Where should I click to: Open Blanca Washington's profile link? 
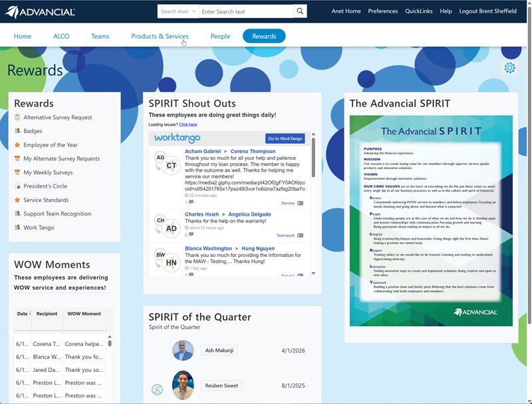(x=208, y=248)
